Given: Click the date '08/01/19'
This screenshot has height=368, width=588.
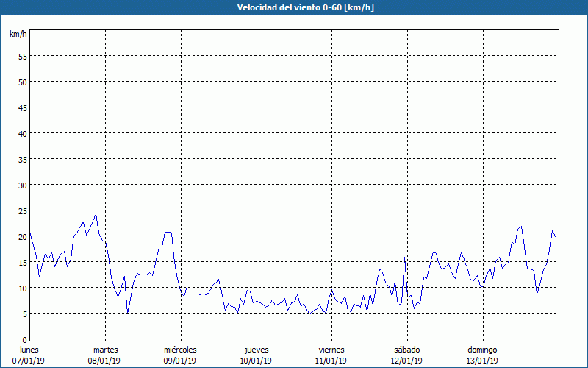Looking at the screenshot, I should click(x=104, y=361).
